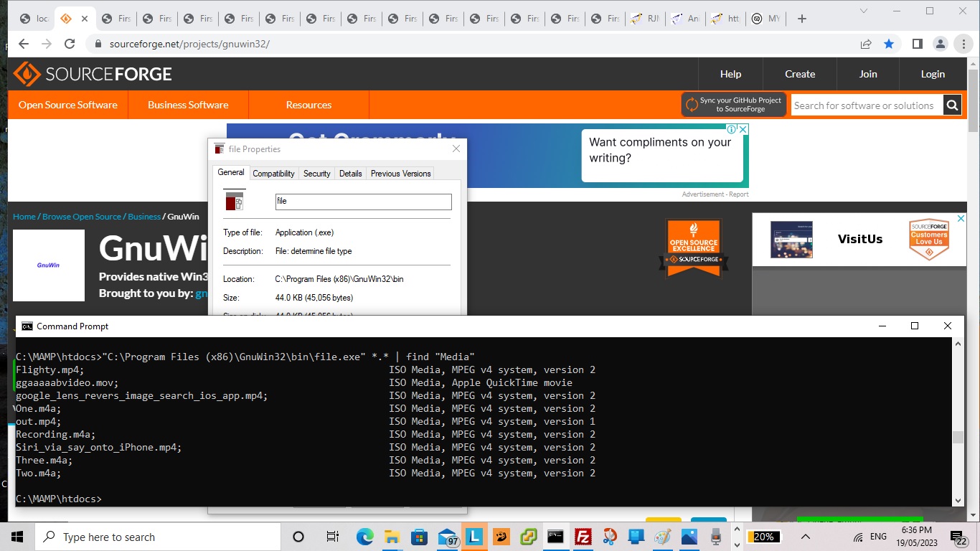This screenshot has width=980, height=551.
Task: Click Sync your GitHub Project button
Action: (734, 105)
